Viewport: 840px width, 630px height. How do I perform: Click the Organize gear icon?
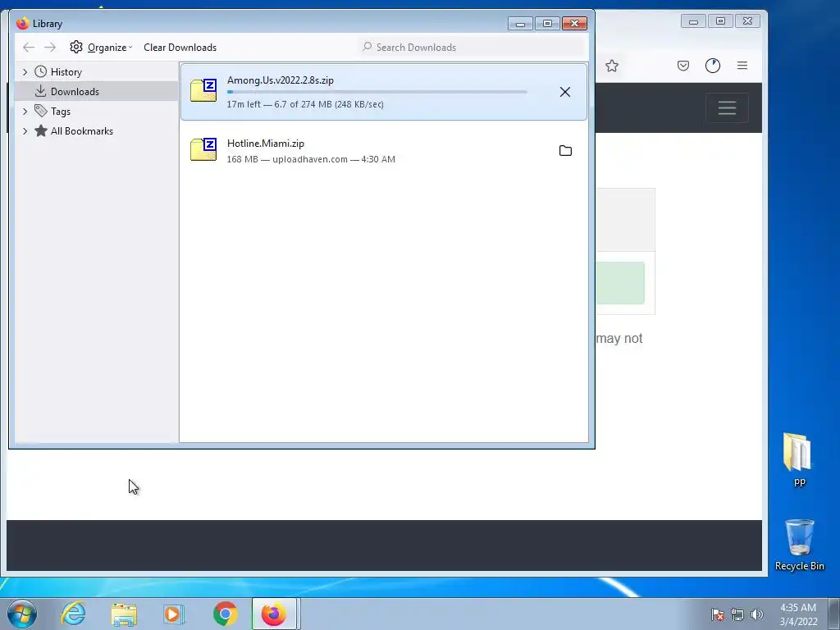point(76,47)
